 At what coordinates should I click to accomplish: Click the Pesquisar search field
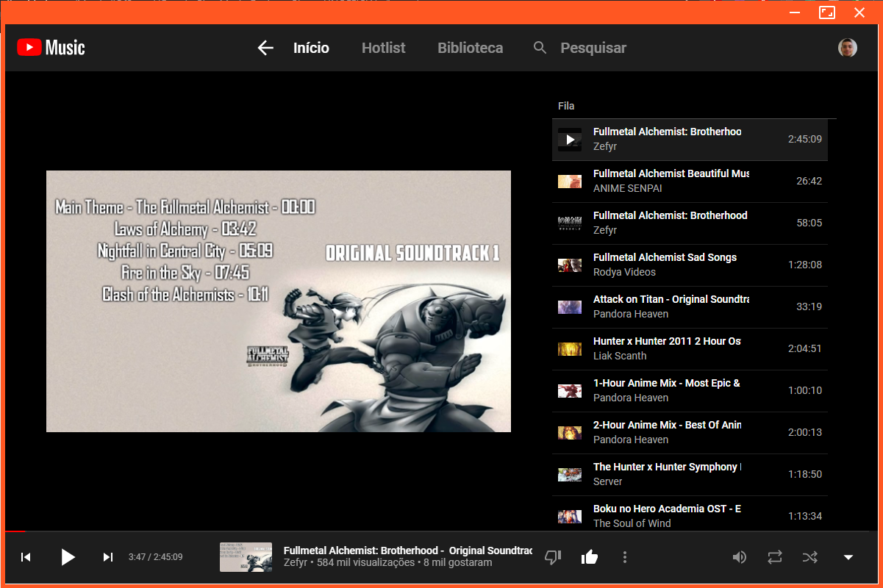[x=593, y=48]
